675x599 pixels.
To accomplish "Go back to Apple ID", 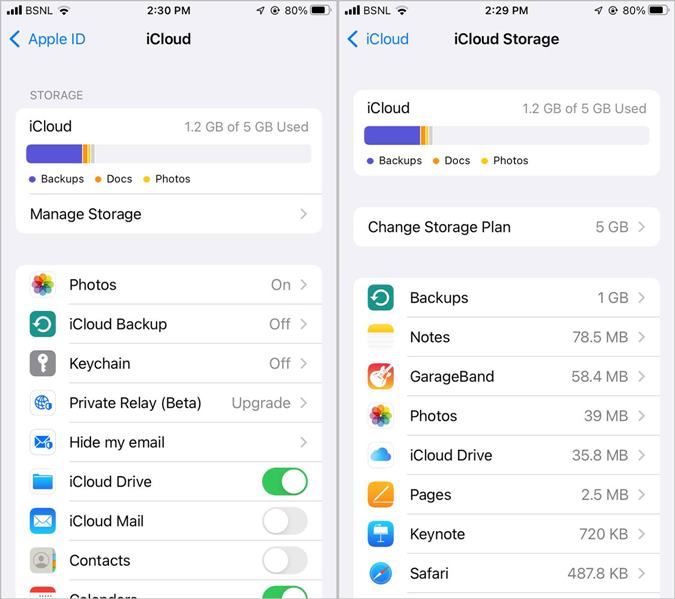I will [x=47, y=39].
